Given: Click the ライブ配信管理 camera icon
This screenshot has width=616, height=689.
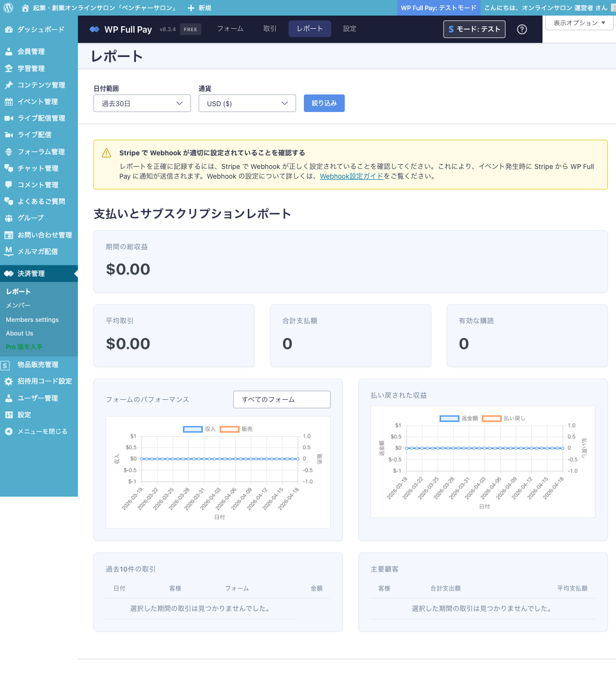Looking at the screenshot, I should 9,118.
